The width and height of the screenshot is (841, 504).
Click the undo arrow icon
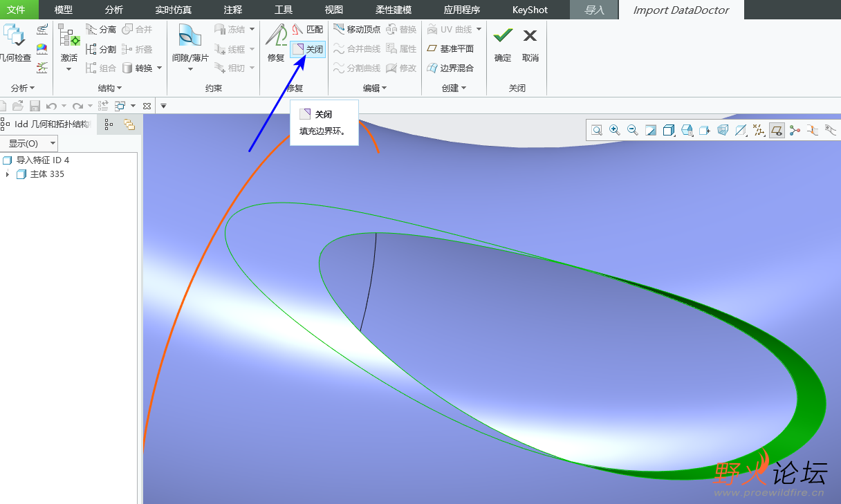tap(51, 106)
